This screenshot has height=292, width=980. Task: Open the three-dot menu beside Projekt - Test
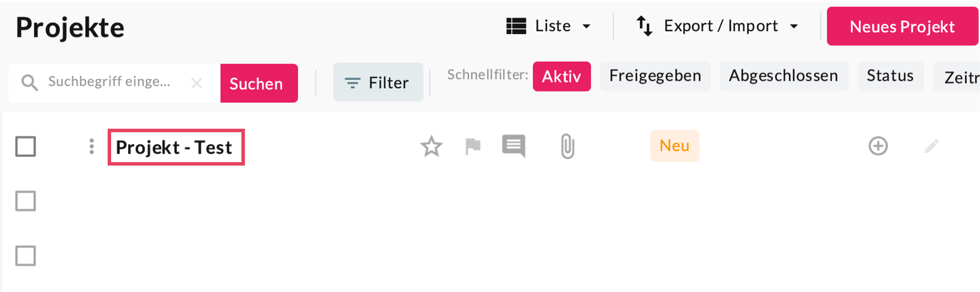[92, 147]
